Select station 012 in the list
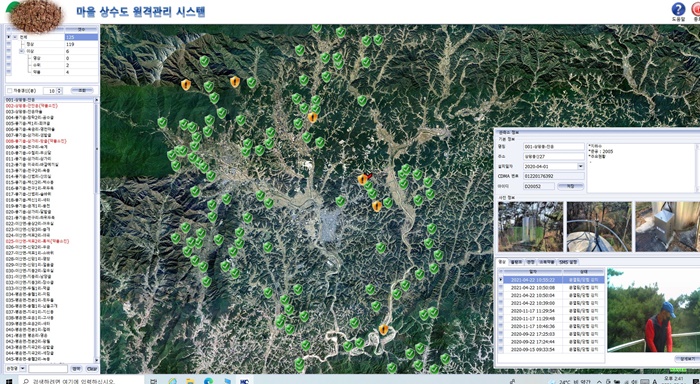This screenshot has height=384, width=700. (x=49, y=164)
